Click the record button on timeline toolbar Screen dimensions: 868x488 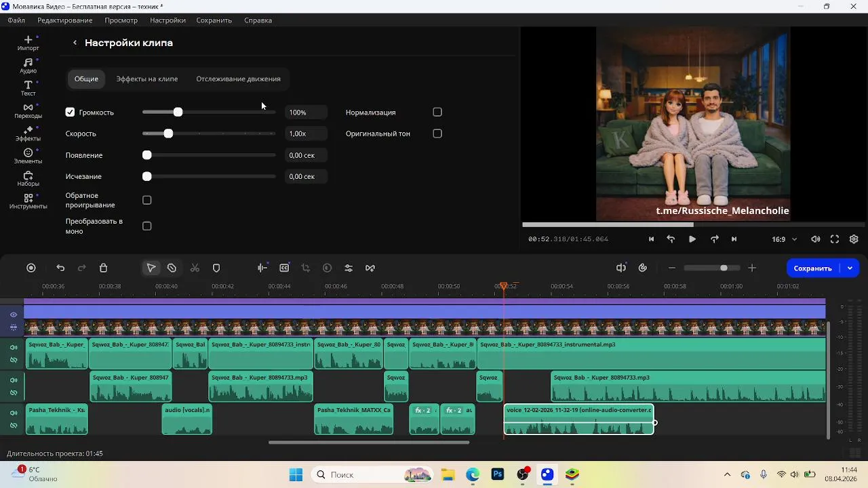click(31, 268)
